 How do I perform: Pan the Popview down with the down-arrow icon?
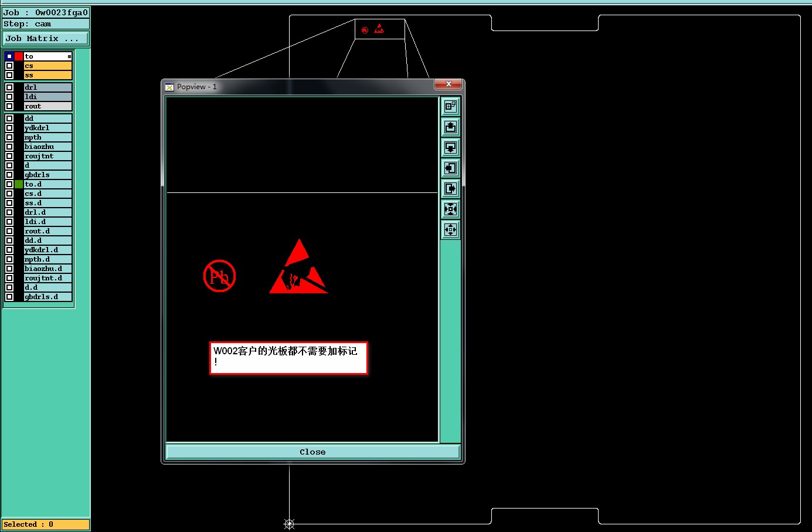[450, 147]
